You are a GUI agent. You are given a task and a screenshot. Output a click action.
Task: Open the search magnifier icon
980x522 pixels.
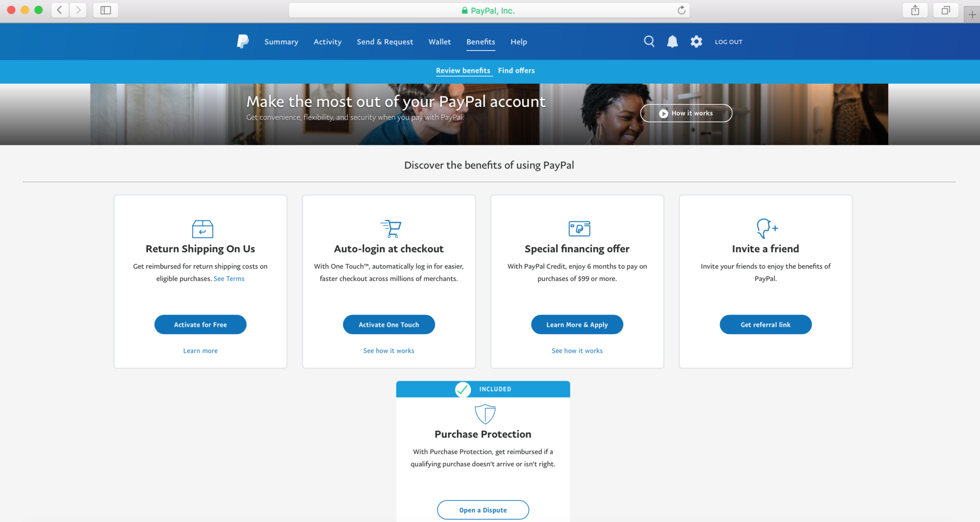649,42
